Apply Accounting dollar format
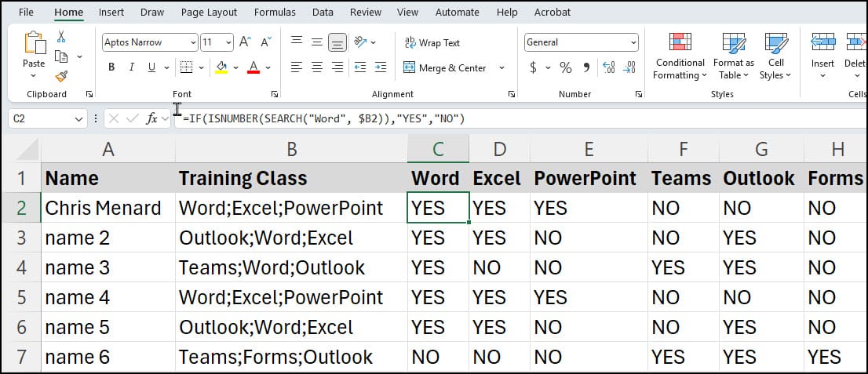This screenshot has height=374, width=868. [x=533, y=67]
